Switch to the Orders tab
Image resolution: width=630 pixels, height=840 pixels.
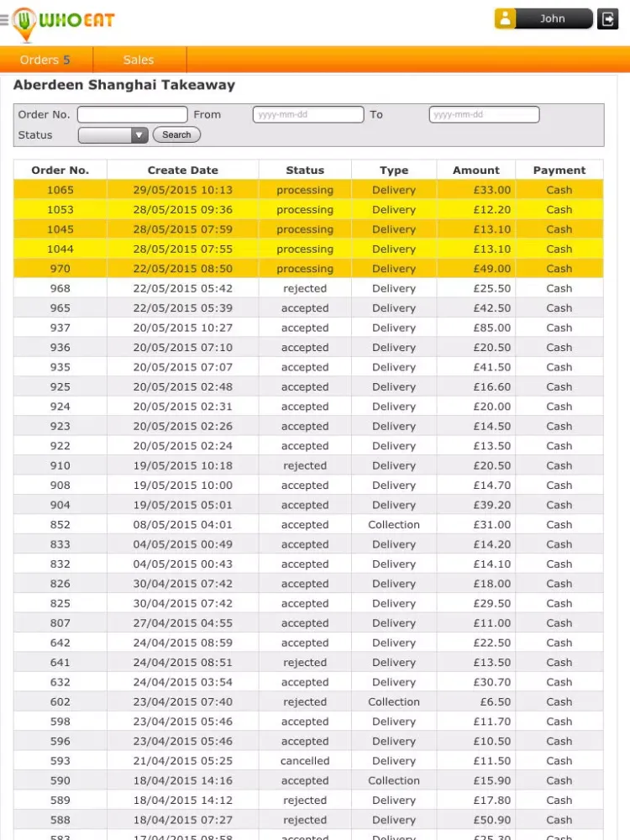click(45, 60)
